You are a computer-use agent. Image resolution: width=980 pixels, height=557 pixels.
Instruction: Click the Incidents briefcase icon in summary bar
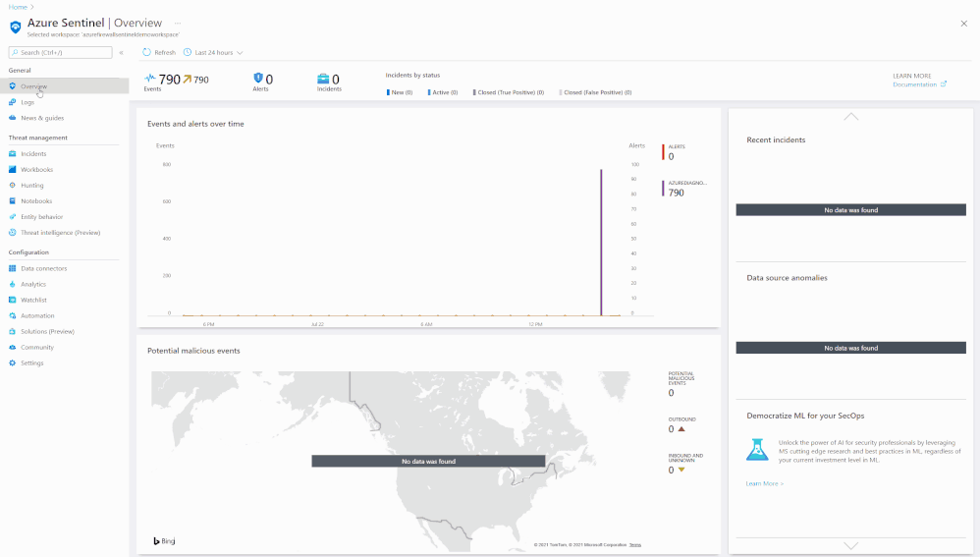point(323,79)
